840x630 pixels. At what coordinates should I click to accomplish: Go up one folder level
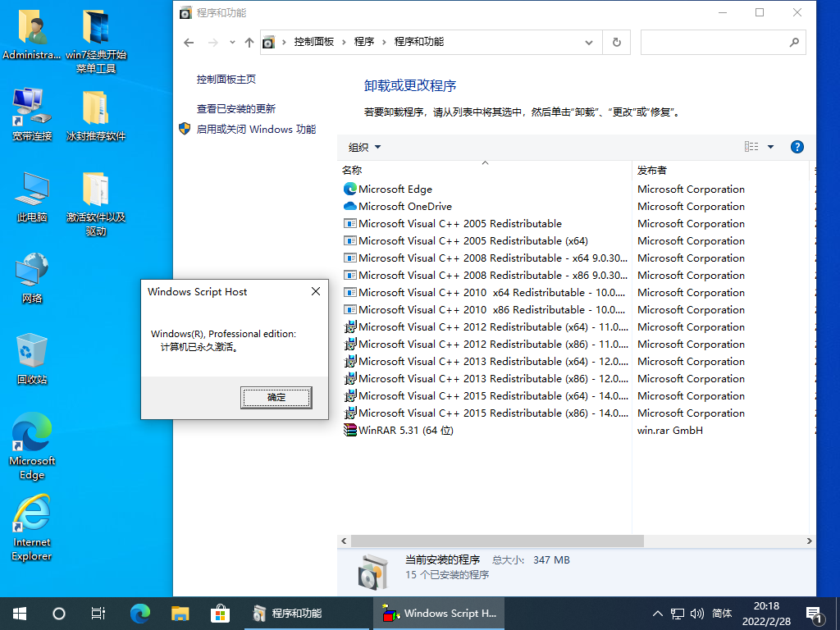(249, 43)
